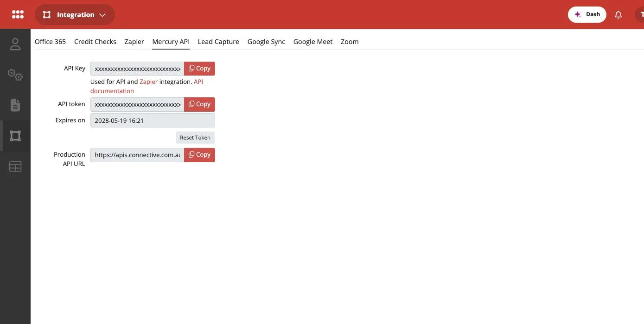Click the Production API URL field
The height and width of the screenshot is (324, 644).
coord(137,155)
